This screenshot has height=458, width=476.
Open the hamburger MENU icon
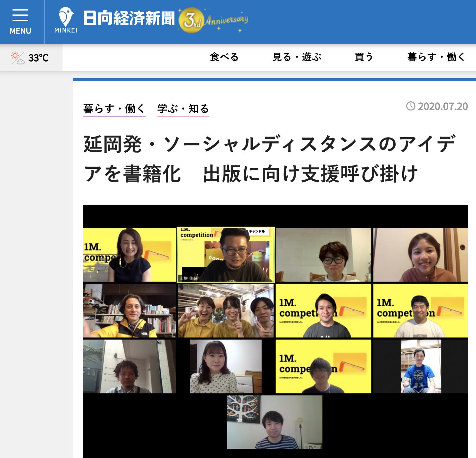pos(20,22)
